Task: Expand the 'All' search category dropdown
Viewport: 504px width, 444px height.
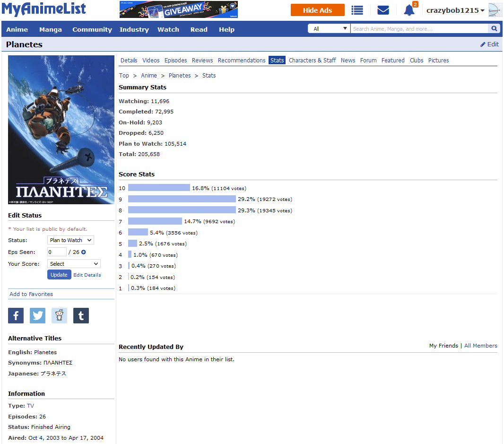Action: pos(329,29)
